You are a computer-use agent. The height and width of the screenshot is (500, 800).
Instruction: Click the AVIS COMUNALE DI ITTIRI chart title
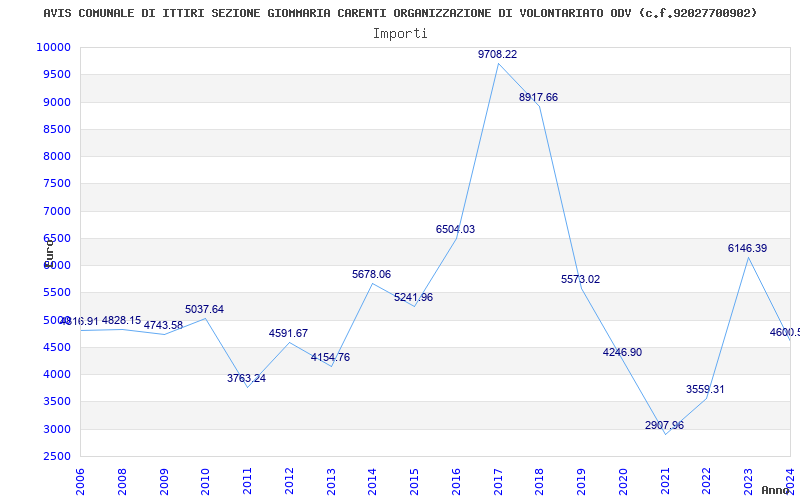(x=400, y=13)
